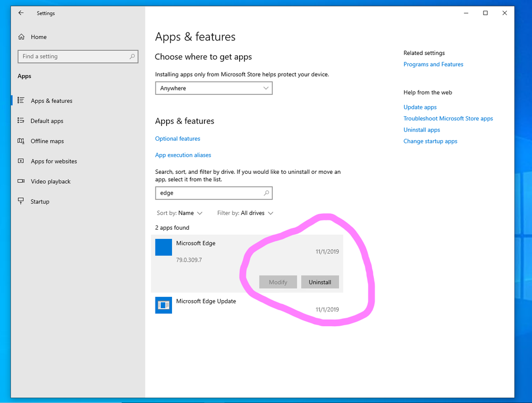
Task: Open Change startup apps link
Action: click(430, 141)
